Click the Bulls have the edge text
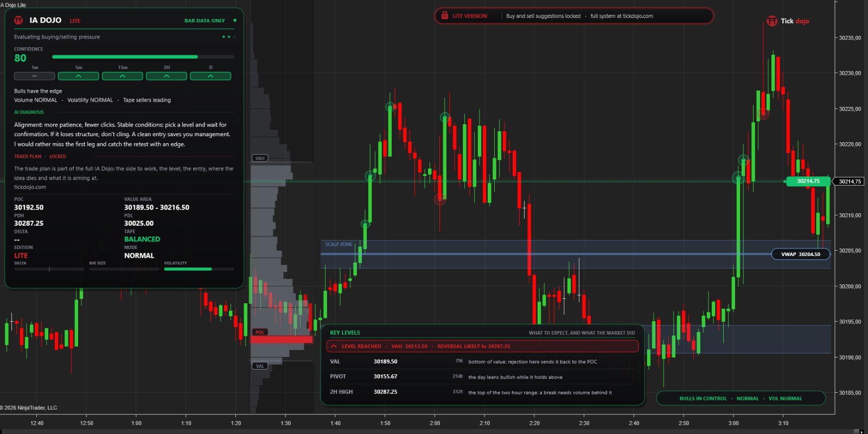The height and width of the screenshot is (434, 868). point(38,91)
